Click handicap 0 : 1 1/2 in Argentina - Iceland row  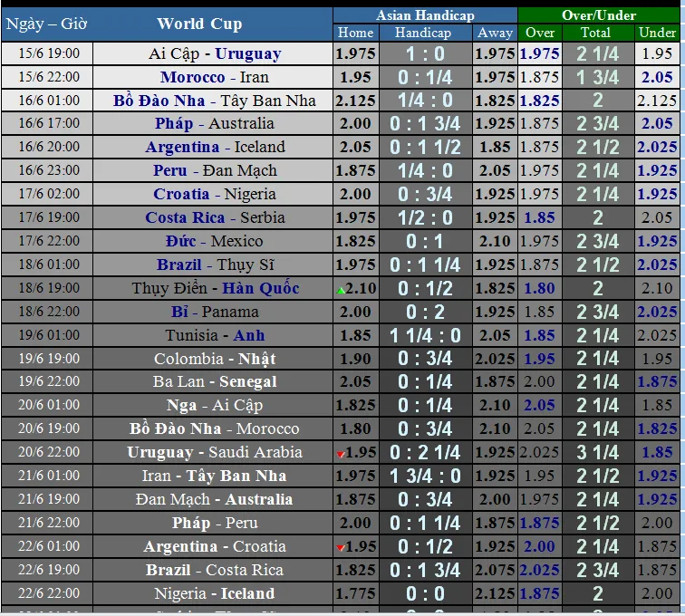coord(425,148)
